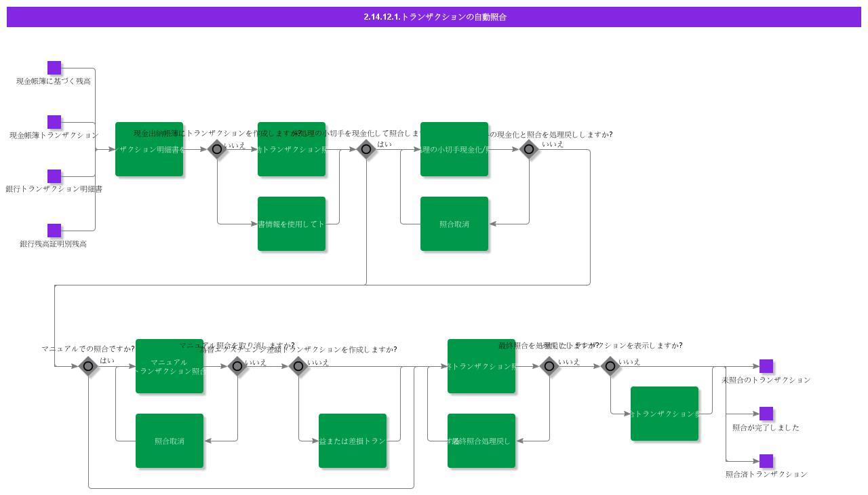Select the gateway diamond beside the top-row はい label

(366, 149)
